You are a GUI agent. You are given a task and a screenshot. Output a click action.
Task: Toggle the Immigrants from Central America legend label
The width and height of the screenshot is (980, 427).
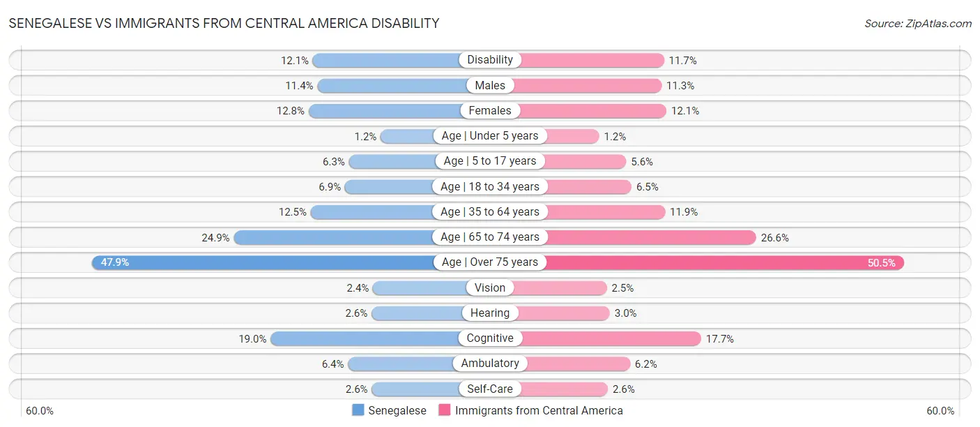539,410
